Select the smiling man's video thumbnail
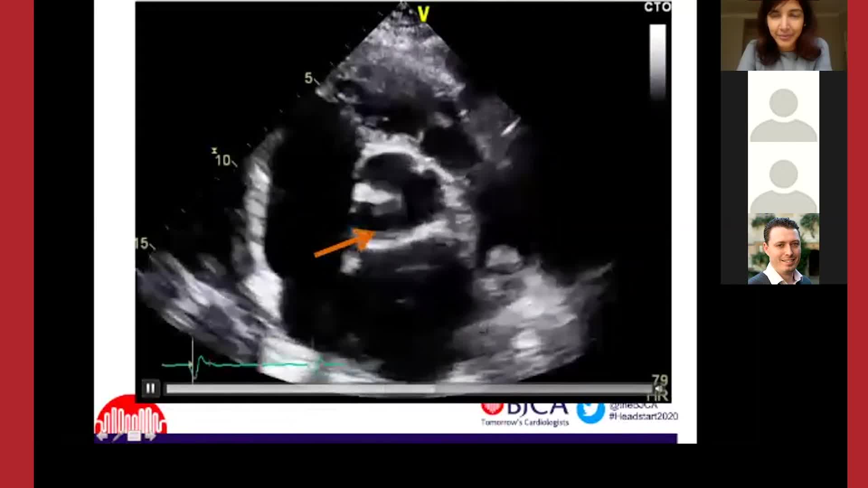Screen dimensions: 868x488 click(783, 249)
